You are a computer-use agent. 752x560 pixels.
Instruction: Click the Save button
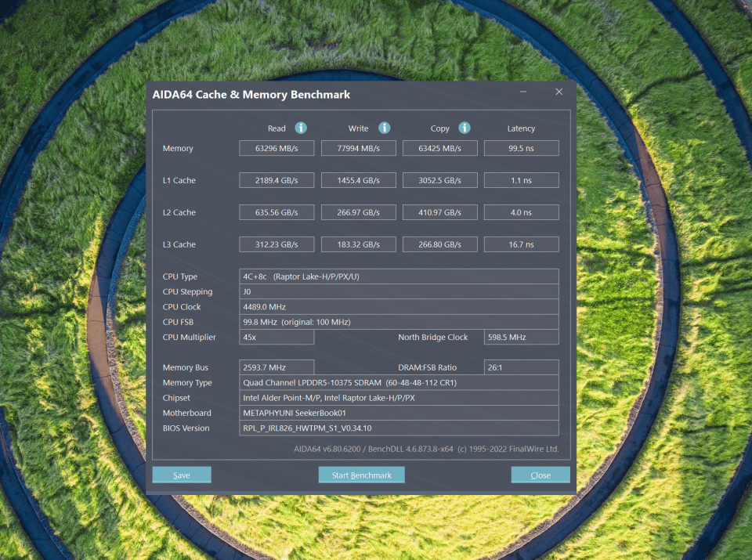pos(182,475)
